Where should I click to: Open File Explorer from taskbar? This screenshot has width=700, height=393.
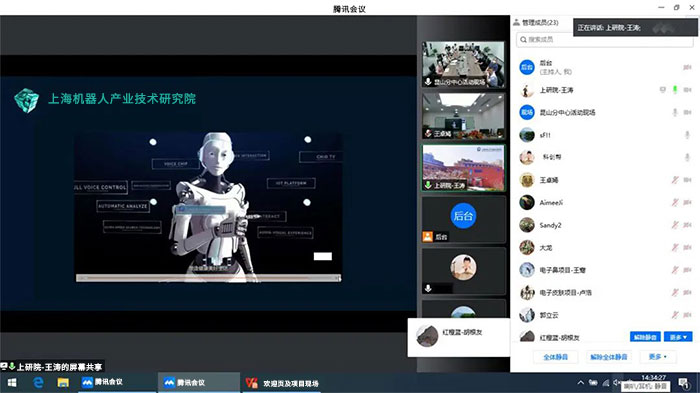(63, 383)
